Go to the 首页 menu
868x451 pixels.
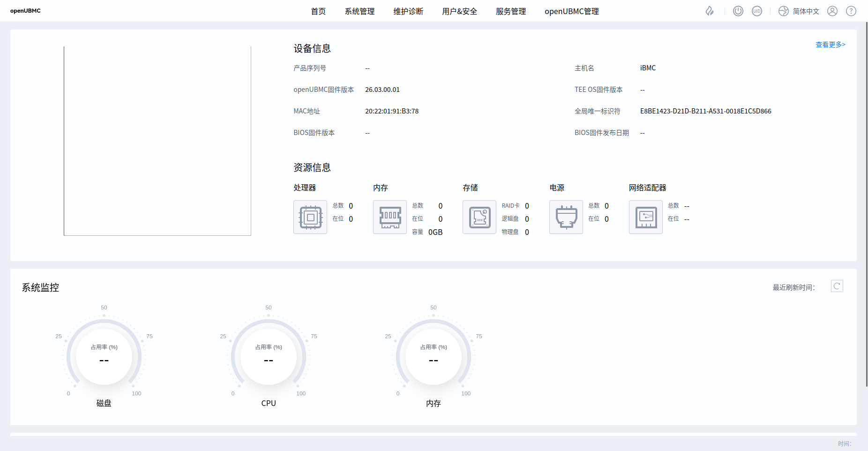(318, 11)
